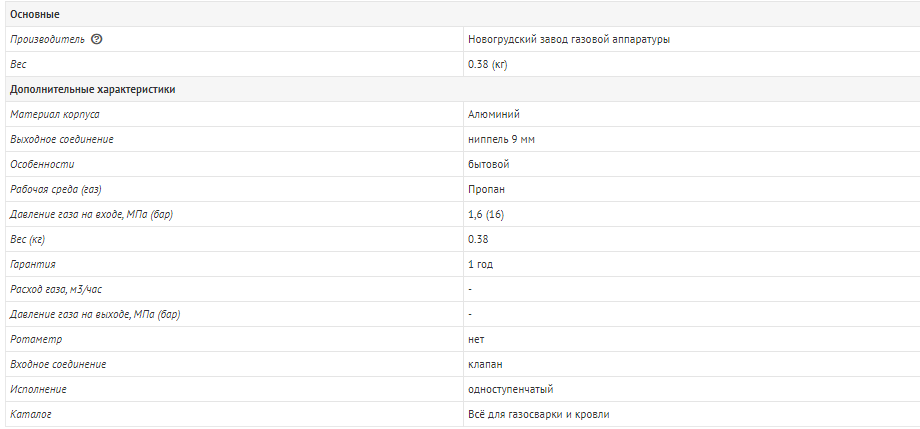The image size is (920, 429).
Task: Click the Материал корпуса label
Action: pos(55,114)
